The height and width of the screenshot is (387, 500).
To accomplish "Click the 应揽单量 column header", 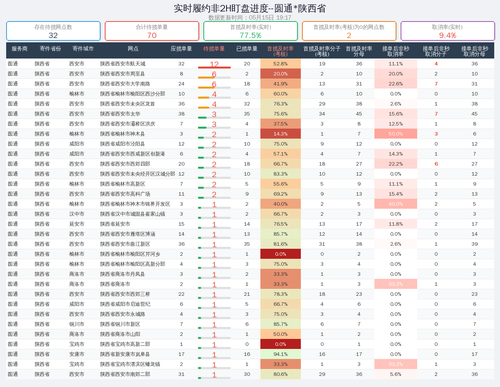I will click(181, 49).
